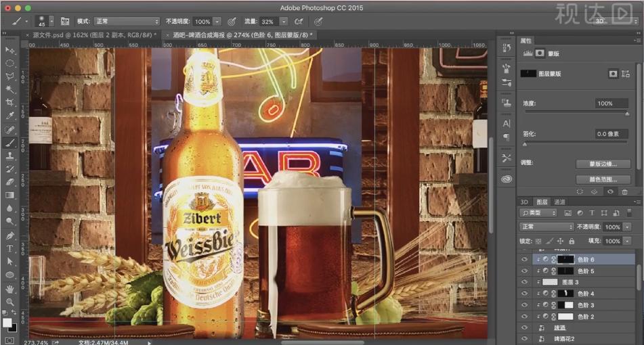The height and width of the screenshot is (345, 644).
Task: Apply the mask button in Properties
Action: point(595,191)
